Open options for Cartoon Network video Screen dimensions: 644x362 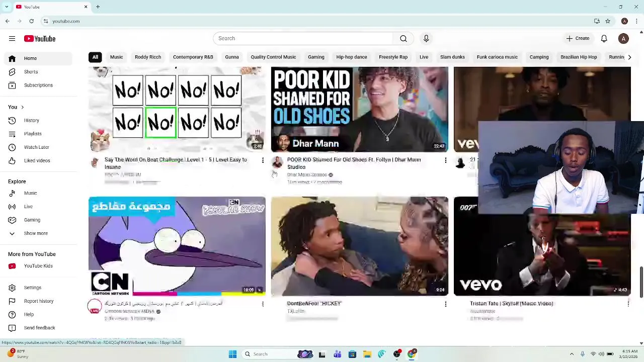click(x=263, y=304)
